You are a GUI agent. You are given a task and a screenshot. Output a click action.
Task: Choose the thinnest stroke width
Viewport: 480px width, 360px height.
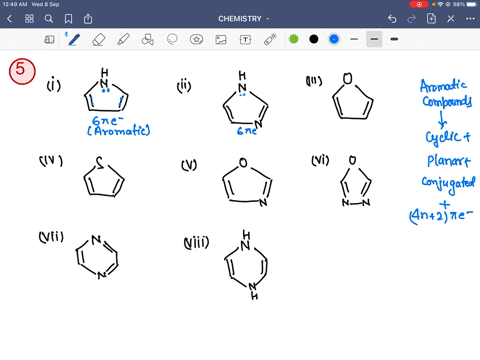pyautogui.click(x=354, y=39)
